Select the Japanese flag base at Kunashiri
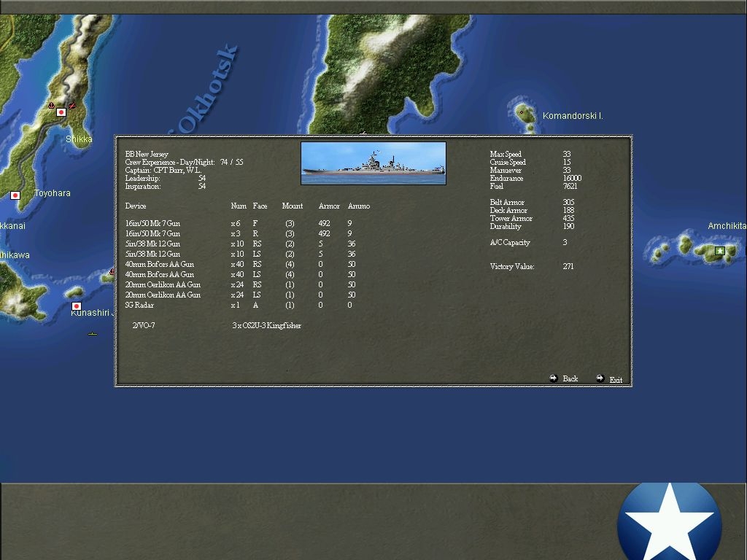Image resolution: width=747 pixels, height=560 pixels. (76, 306)
